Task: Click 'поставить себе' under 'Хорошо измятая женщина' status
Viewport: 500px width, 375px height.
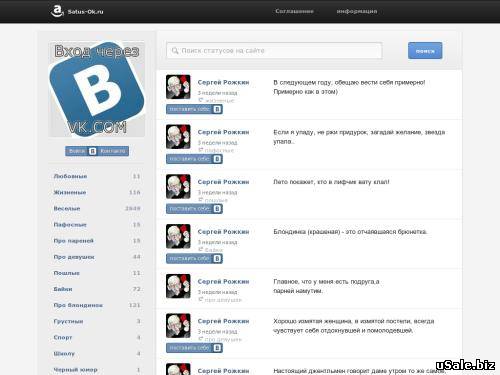Action: [194, 348]
